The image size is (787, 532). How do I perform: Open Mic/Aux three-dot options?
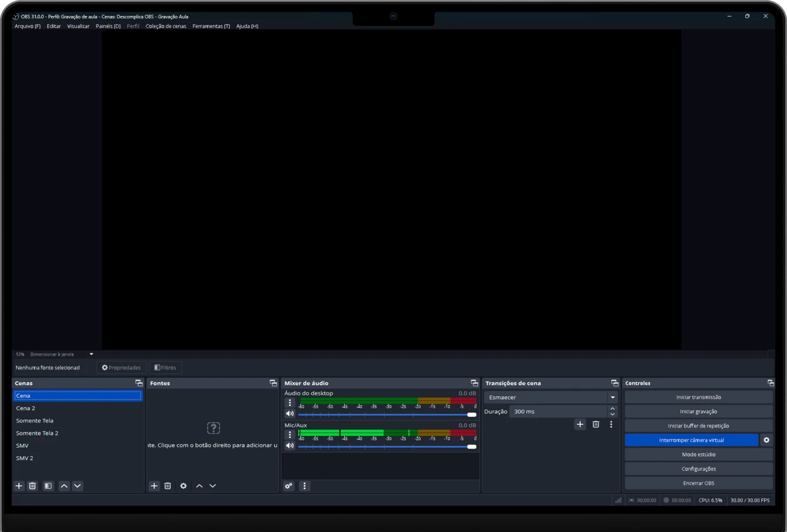point(290,435)
